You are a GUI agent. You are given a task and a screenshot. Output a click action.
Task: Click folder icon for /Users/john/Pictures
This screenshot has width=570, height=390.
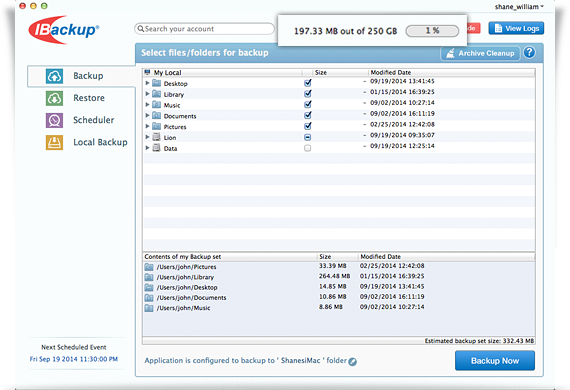pos(149,267)
